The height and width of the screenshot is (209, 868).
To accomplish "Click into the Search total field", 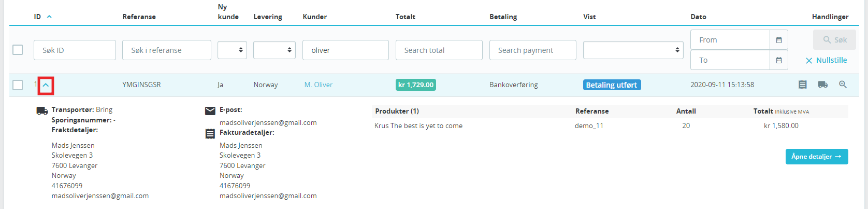I will (439, 50).
